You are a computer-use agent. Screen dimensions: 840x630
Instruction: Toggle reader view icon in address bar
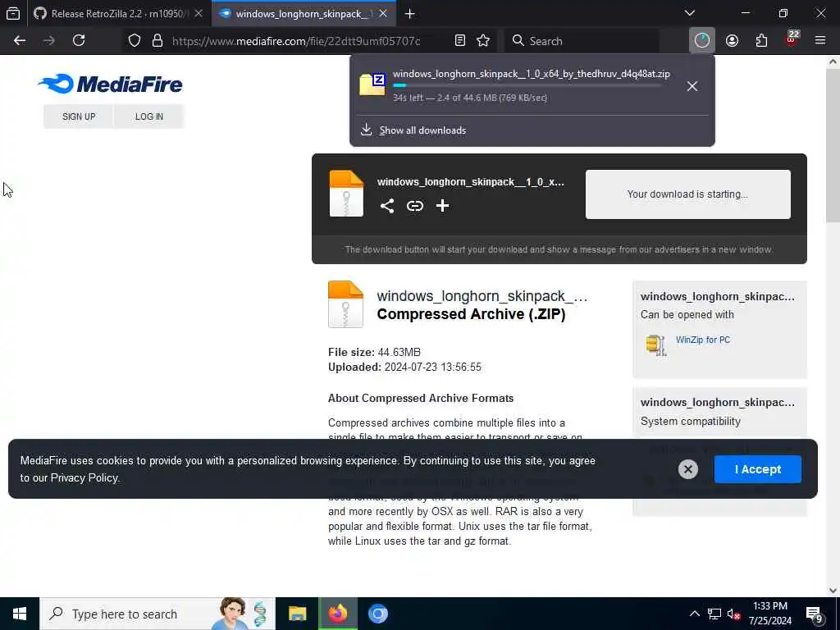tap(459, 41)
